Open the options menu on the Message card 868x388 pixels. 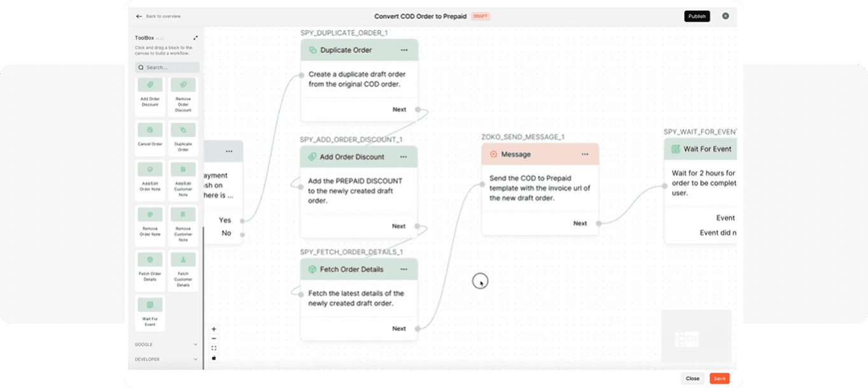[585, 154]
